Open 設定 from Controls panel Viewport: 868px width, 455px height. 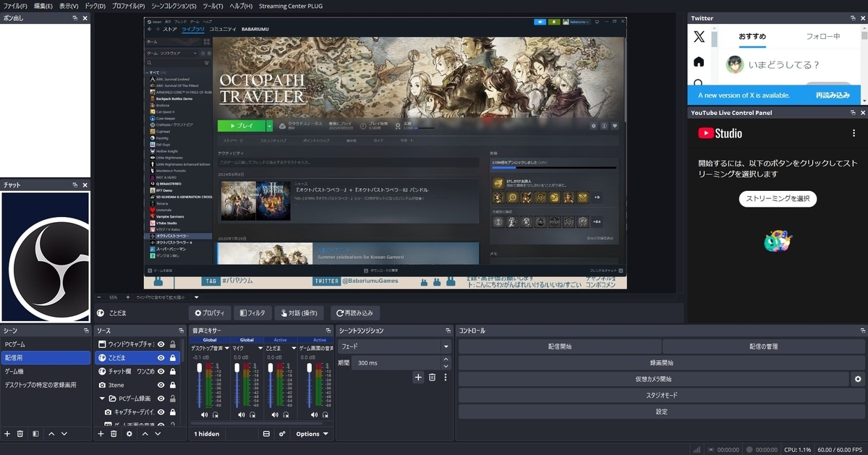click(661, 412)
